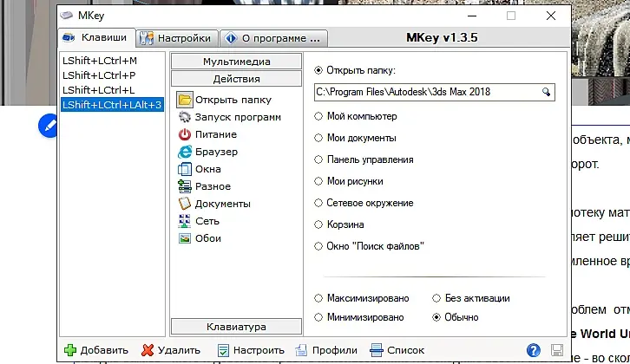Select the Browser (Браузер) icon

click(184, 152)
